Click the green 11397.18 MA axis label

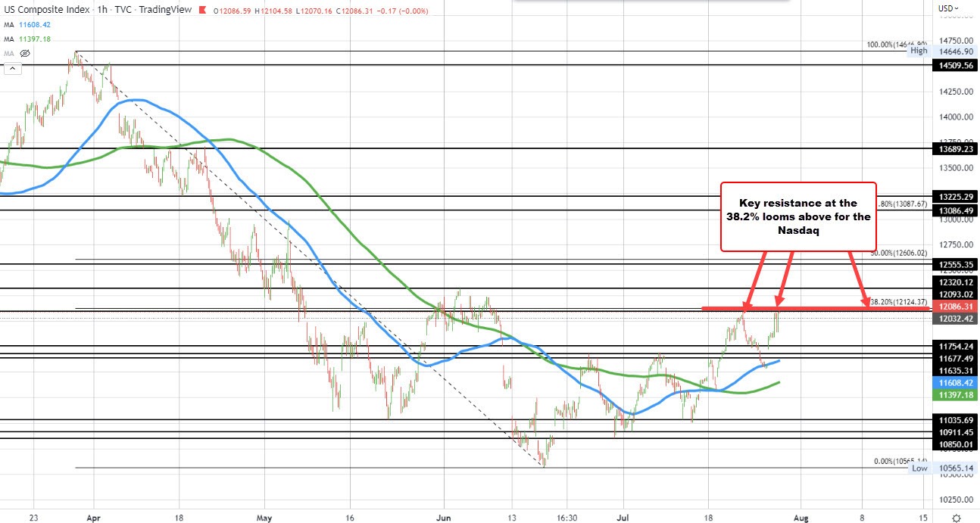click(955, 395)
